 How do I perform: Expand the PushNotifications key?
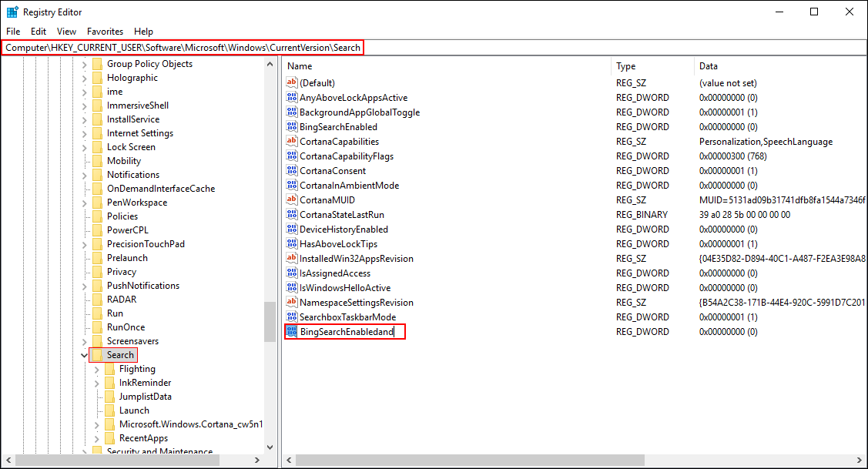click(84, 286)
